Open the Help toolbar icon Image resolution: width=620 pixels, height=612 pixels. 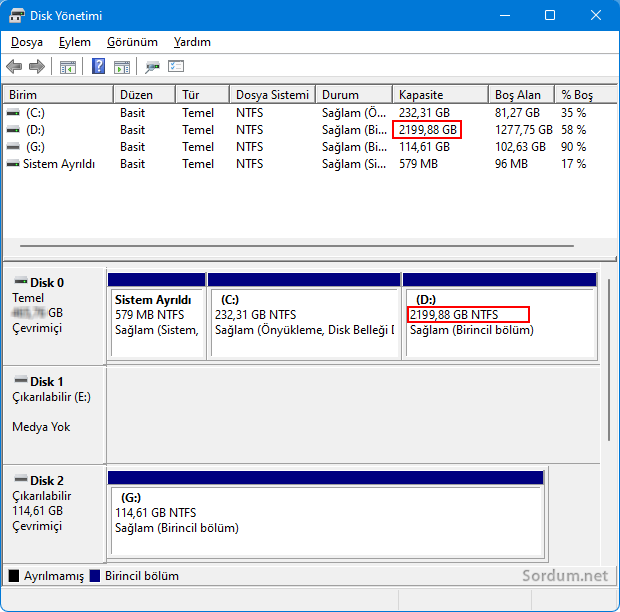click(98, 66)
